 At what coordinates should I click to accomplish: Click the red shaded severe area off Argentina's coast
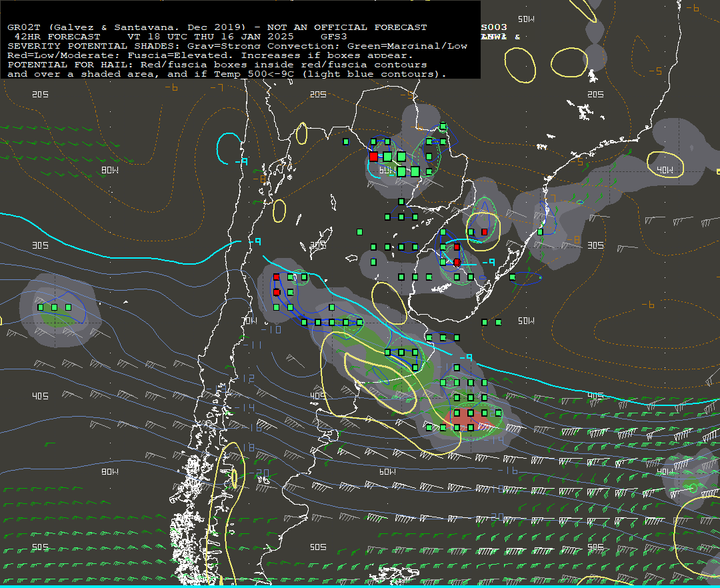coord(469,418)
